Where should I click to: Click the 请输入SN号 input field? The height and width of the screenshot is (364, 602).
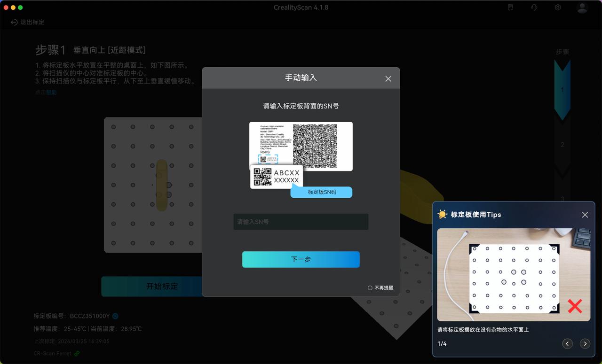coord(301,222)
